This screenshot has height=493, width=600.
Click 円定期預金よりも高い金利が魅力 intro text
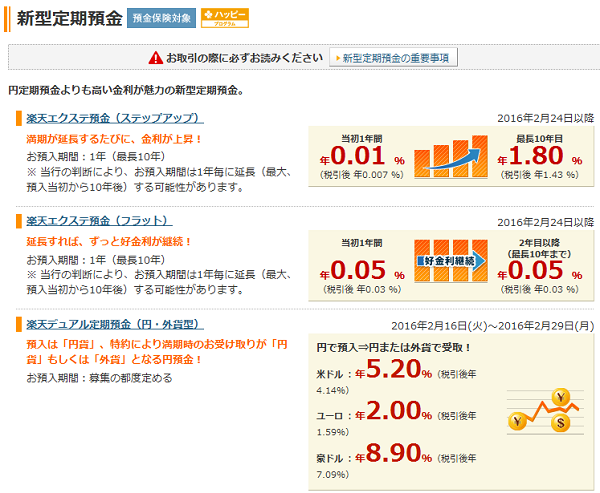126,90
